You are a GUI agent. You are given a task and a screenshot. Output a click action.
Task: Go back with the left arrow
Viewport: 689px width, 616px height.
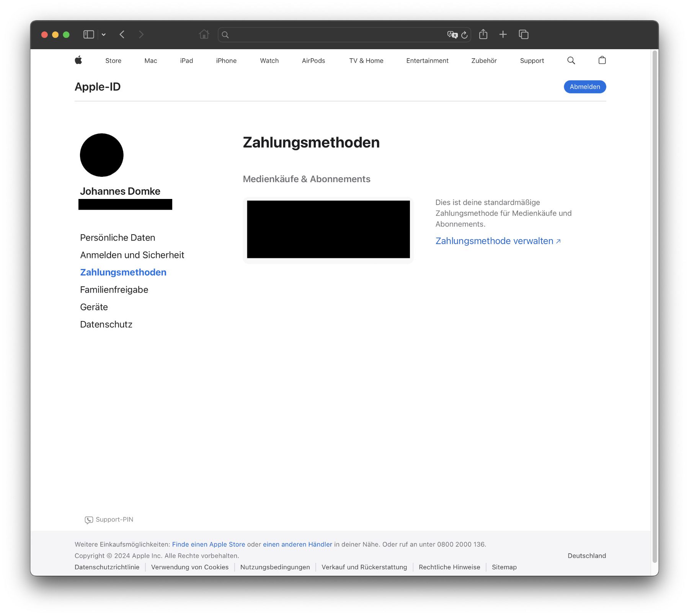[x=122, y=34]
